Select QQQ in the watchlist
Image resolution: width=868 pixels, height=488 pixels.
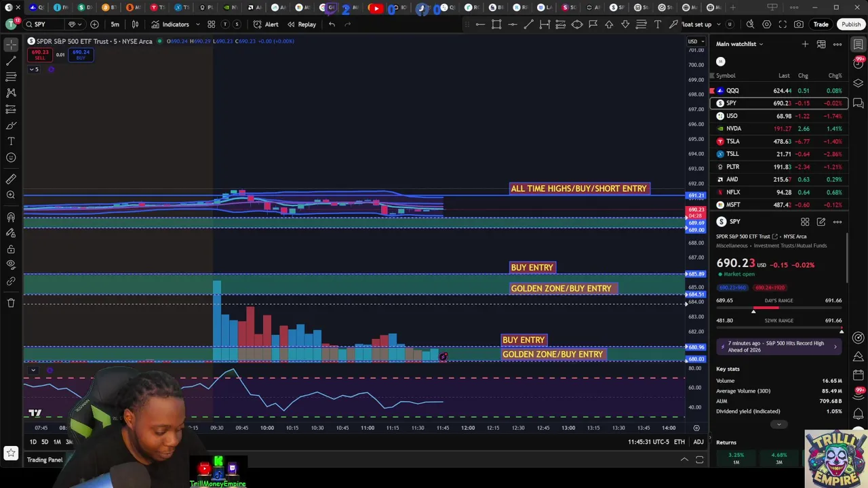point(779,91)
